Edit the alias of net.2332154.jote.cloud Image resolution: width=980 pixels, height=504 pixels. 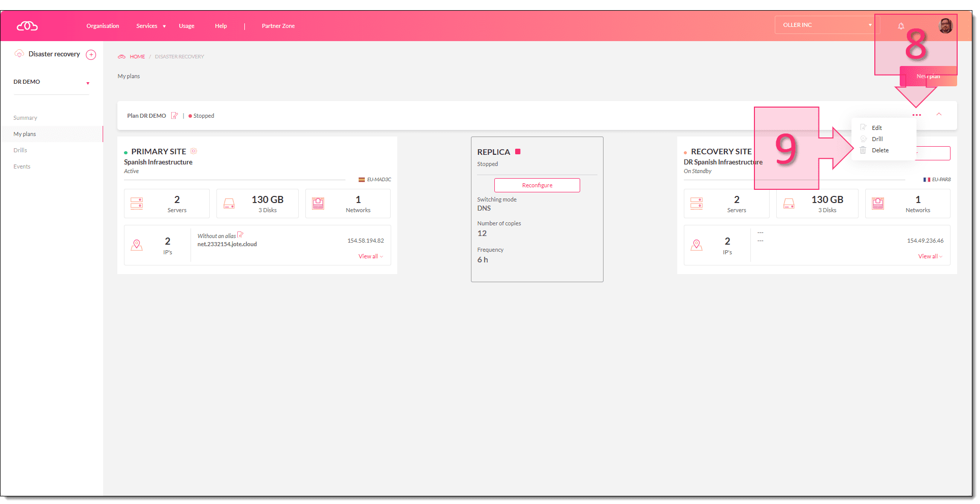pyautogui.click(x=241, y=234)
